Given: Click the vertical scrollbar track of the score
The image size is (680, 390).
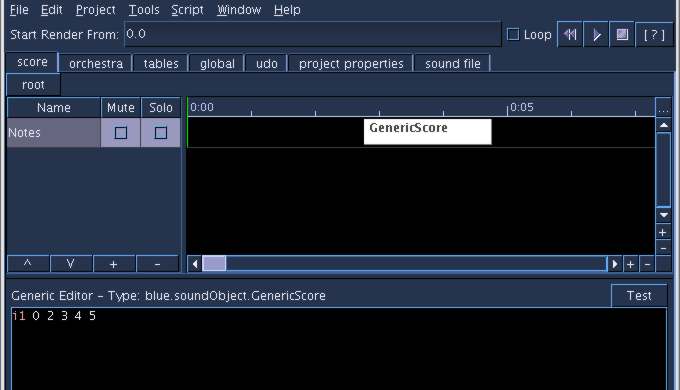Looking at the screenshot, I should tap(664, 170).
